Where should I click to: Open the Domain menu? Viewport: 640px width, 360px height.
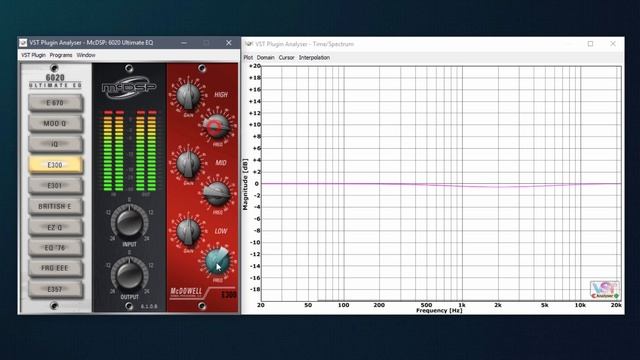265,58
